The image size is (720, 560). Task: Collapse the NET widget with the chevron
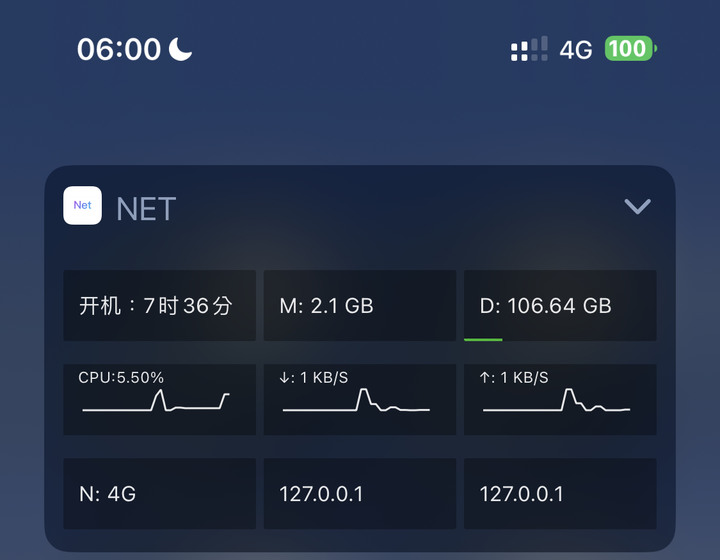click(x=637, y=206)
